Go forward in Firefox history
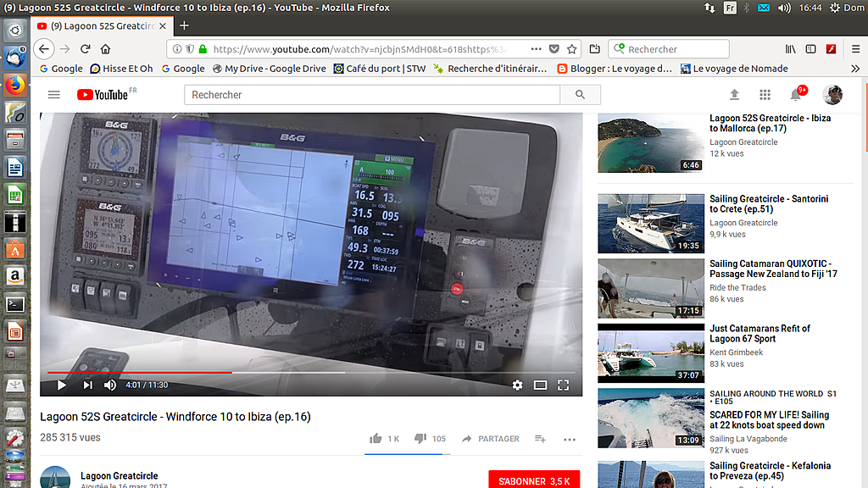Image resolution: width=868 pixels, height=488 pixels. point(64,48)
